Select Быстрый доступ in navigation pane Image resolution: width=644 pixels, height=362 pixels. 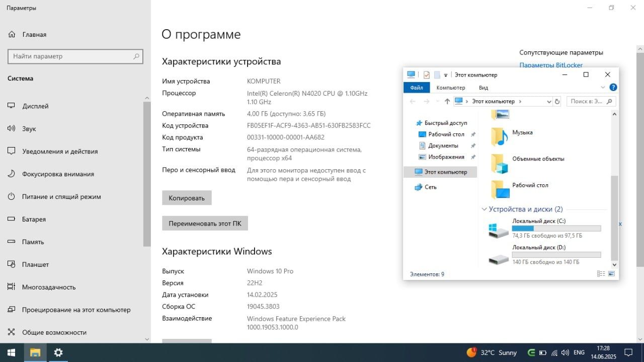click(x=441, y=123)
